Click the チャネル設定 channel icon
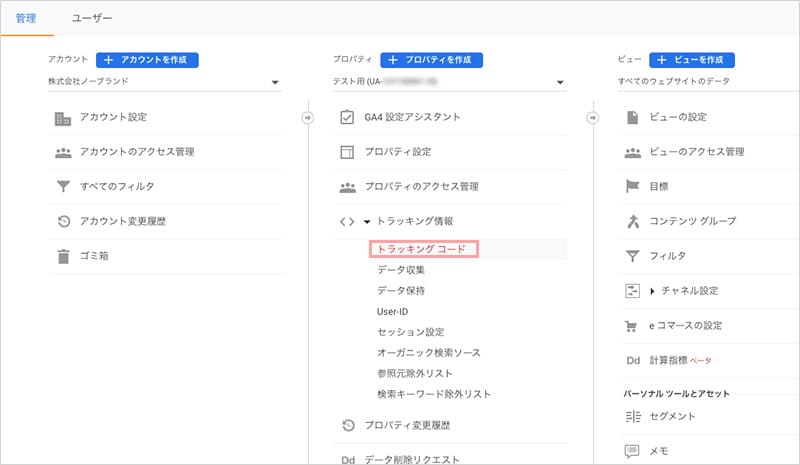 click(x=633, y=290)
